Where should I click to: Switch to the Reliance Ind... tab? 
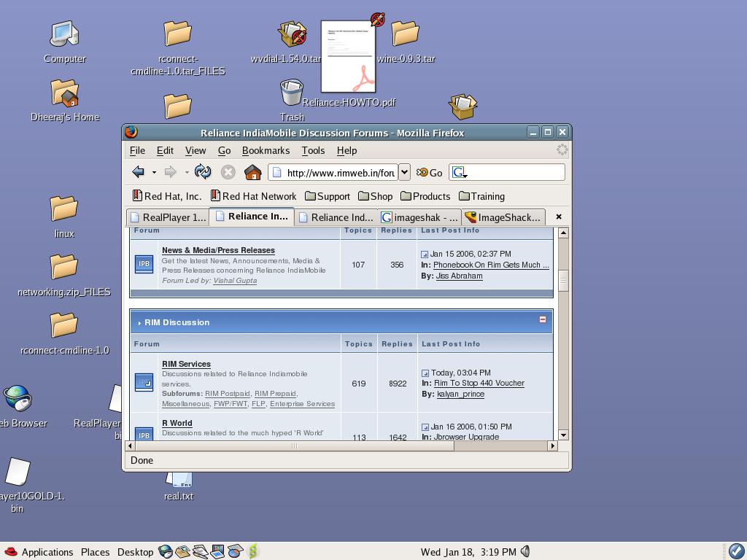336,217
